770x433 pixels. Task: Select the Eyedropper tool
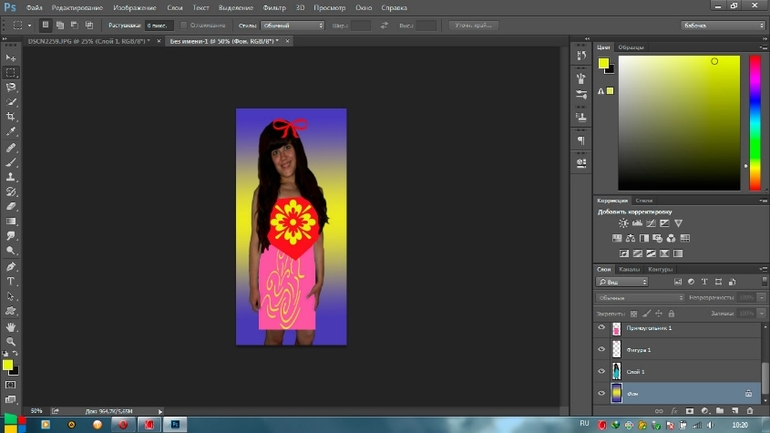11,132
